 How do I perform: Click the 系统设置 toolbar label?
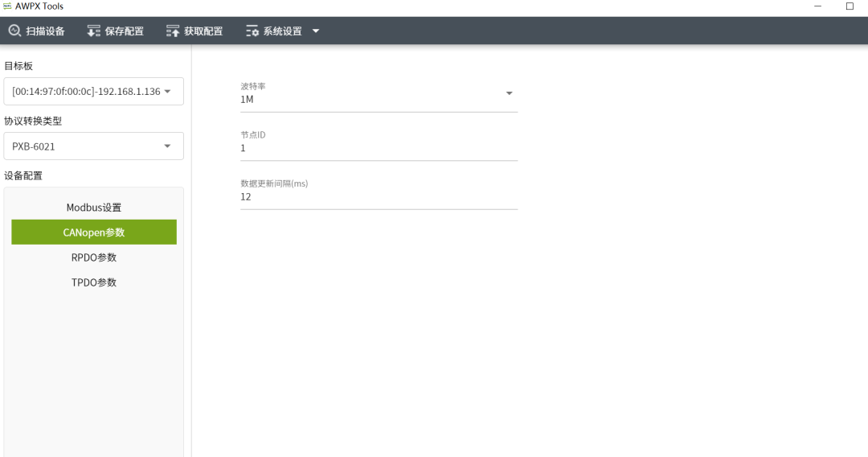click(x=283, y=31)
